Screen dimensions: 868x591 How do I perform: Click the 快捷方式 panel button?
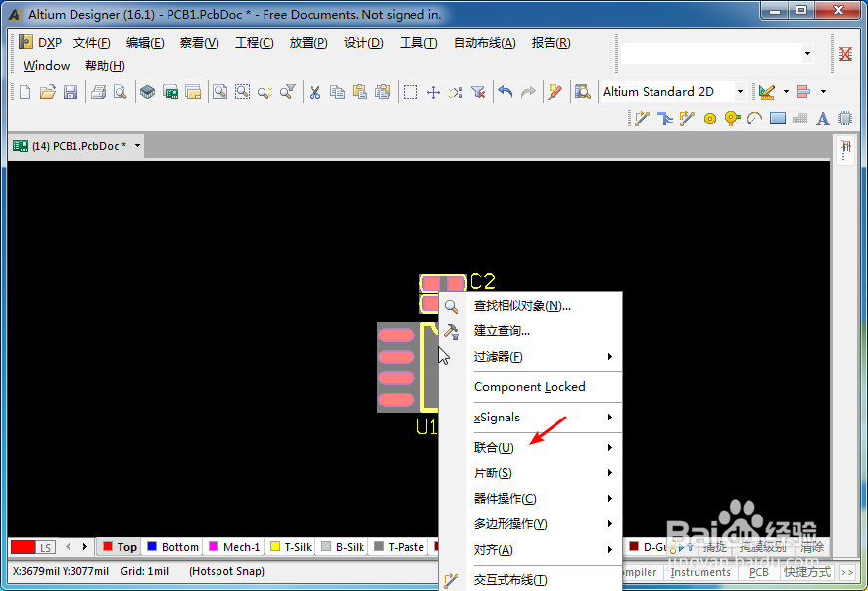pos(807,572)
